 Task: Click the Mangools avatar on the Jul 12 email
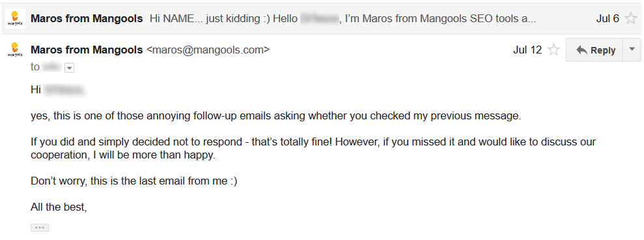tap(15, 50)
